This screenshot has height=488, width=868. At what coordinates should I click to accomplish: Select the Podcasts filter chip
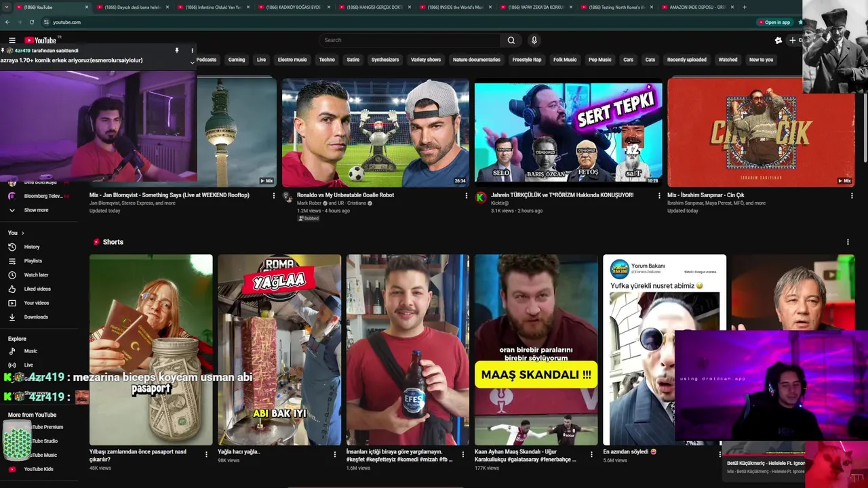(x=206, y=60)
